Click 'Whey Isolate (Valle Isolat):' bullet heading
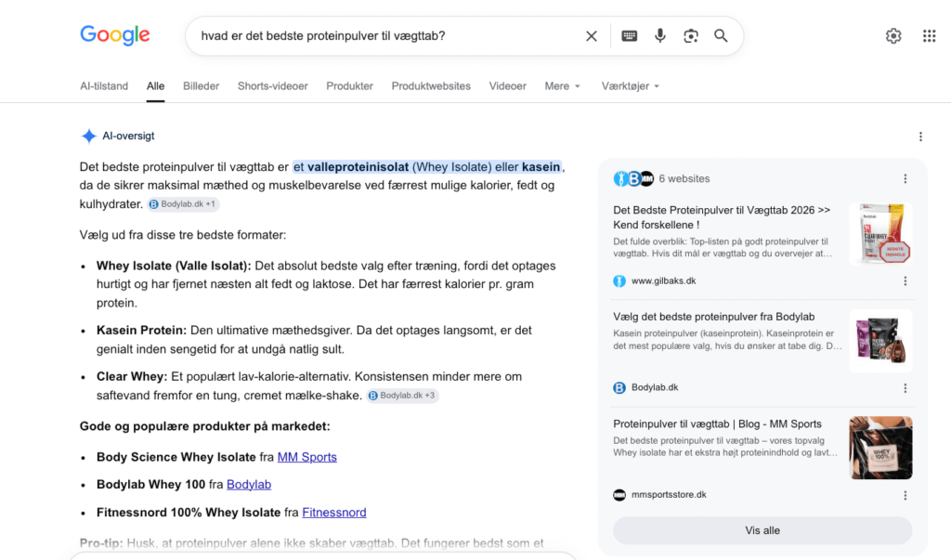The width and height of the screenshot is (951, 560). 174,266
